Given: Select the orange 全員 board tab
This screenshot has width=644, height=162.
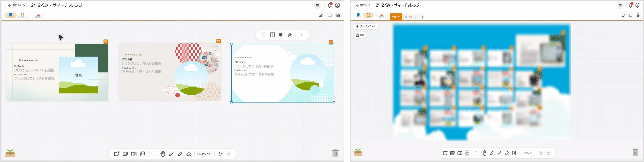Looking at the screenshot, I should [x=394, y=17].
